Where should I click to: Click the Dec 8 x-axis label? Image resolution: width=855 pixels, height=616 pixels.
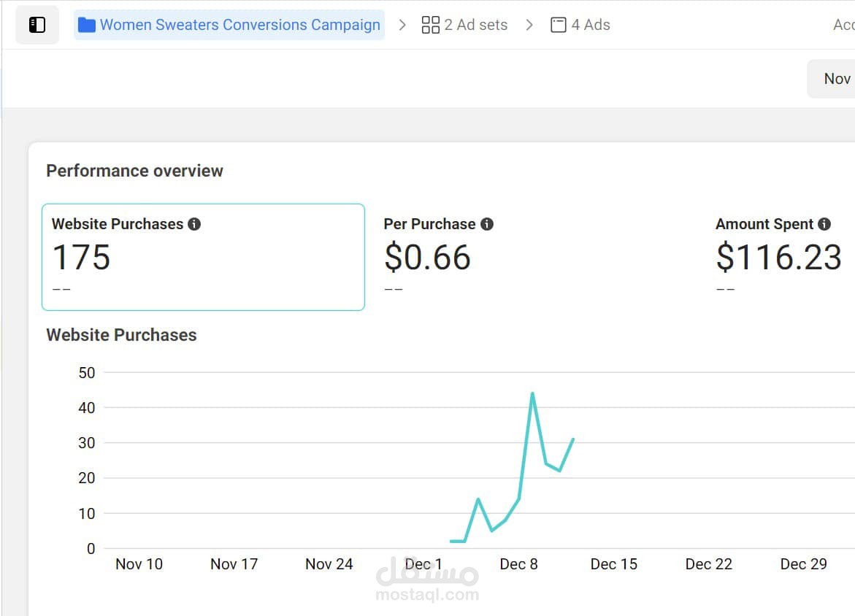click(518, 564)
